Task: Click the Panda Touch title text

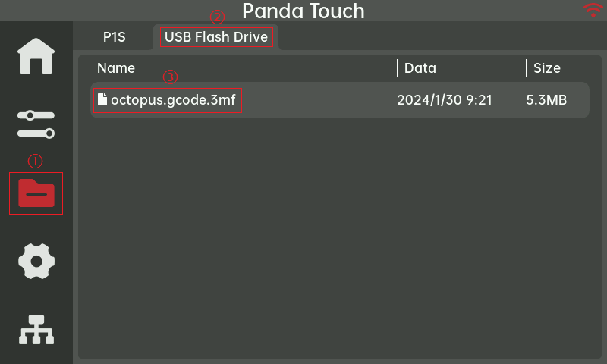Action: 303,11
